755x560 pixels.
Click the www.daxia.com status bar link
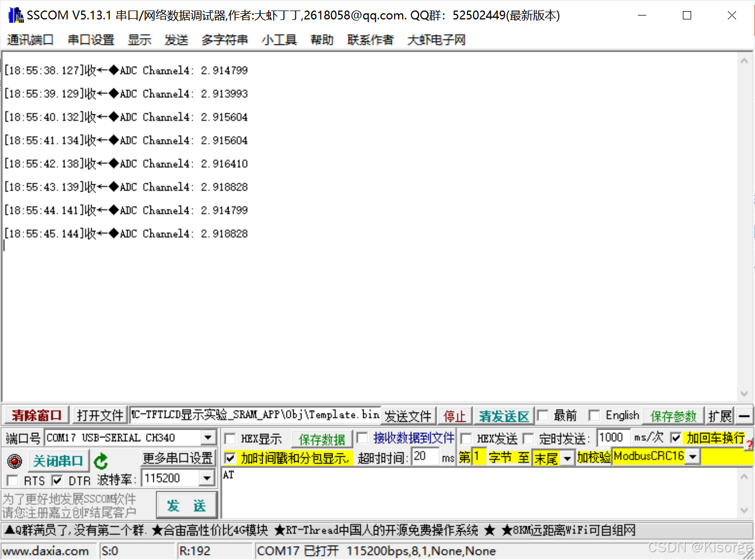(46, 551)
